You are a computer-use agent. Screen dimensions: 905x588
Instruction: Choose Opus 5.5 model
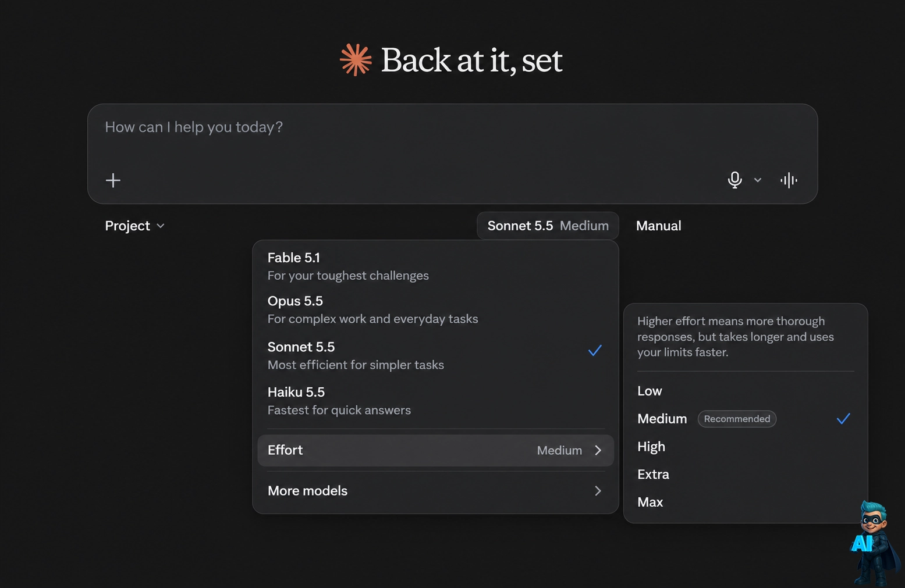435,309
